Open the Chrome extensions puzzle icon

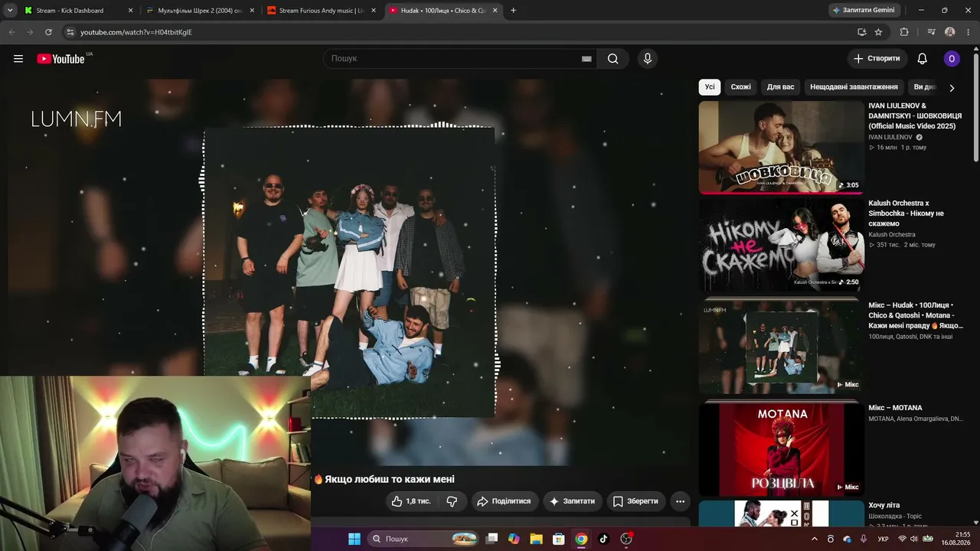pyautogui.click(x=904, y=32)
